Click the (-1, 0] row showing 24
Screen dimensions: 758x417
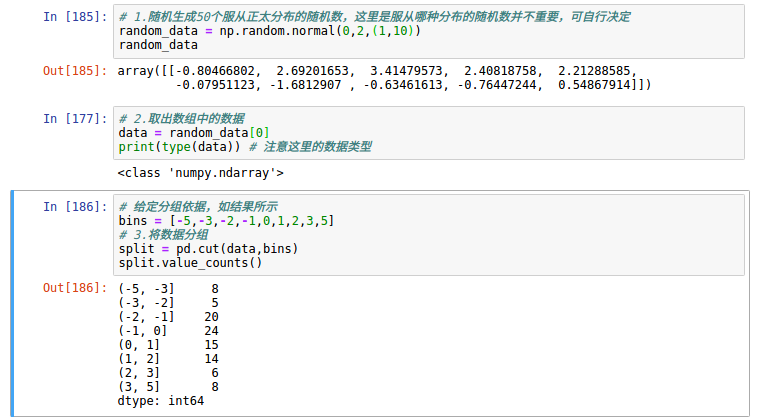168,330
